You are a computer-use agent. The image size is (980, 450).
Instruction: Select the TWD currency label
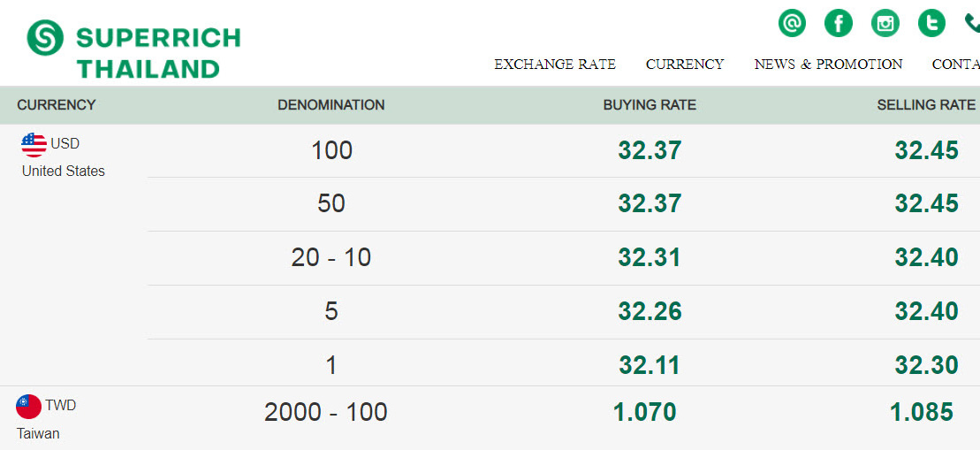click(61, 406)
